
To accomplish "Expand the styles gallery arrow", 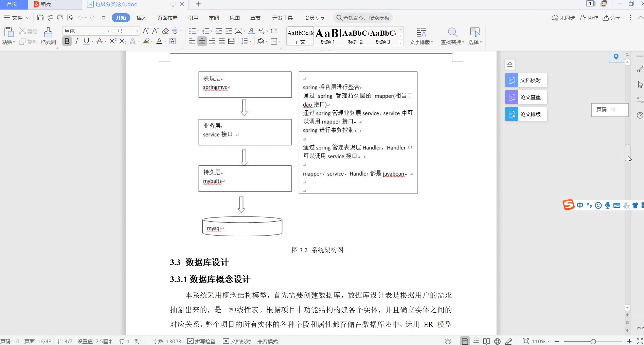I will [x=400, y=42].
